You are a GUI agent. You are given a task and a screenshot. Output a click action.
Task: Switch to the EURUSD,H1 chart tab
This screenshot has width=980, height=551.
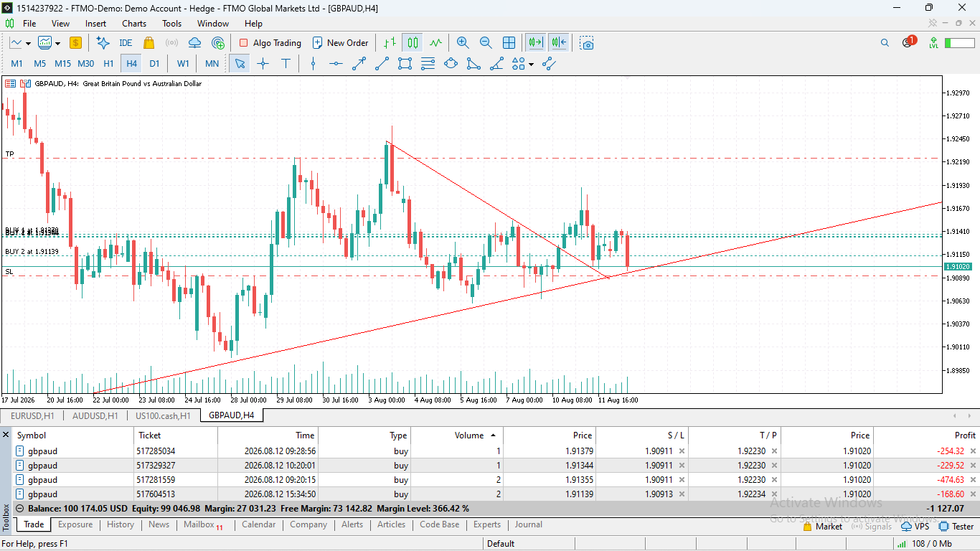click(32, 415)
